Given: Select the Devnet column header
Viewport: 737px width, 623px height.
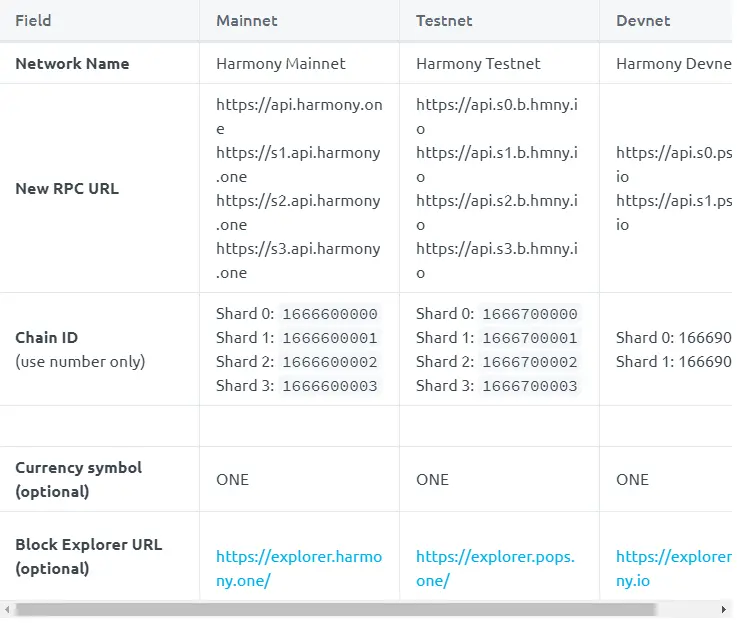Looking at the screenshot, I should click(x=643, y=21).
